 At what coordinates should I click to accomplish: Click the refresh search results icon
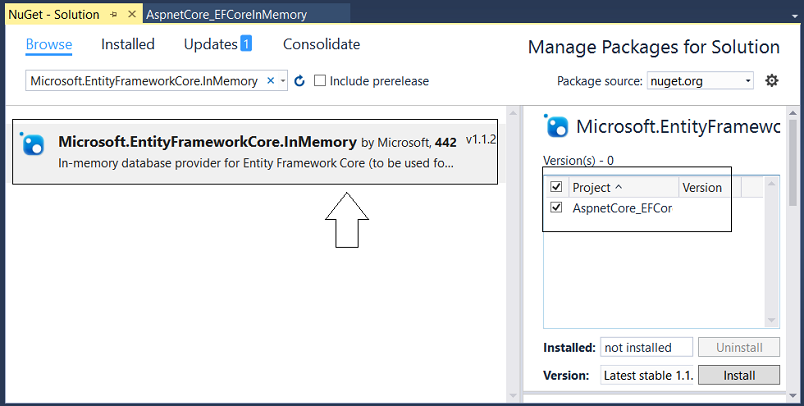tap(299, 81)
